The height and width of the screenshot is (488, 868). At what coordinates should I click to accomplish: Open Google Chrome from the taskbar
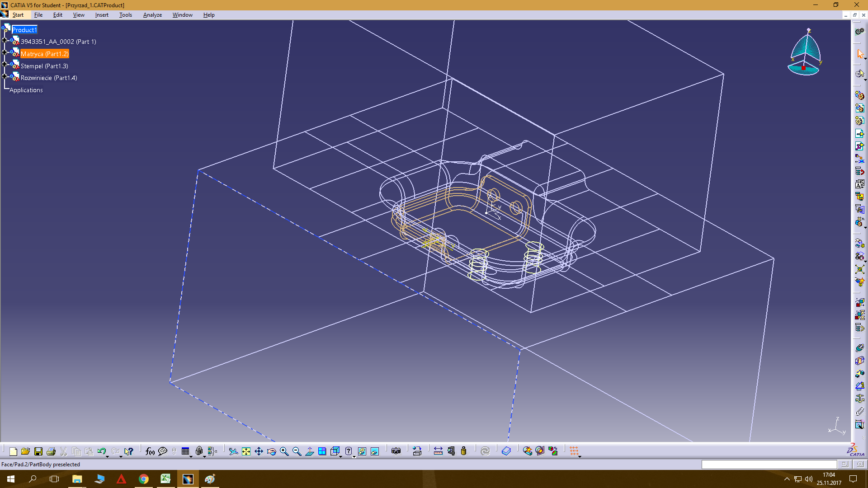[144, 479]
